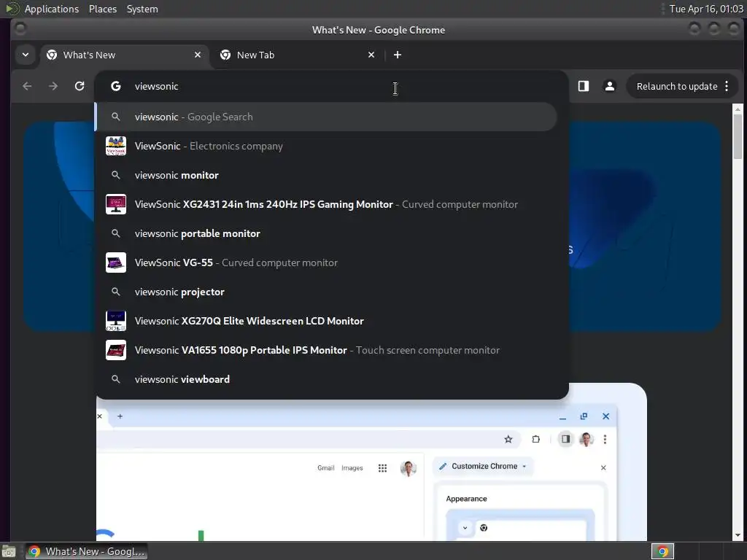Go forward with the forward arrow

pyautogui.click(x=53, y=86)
